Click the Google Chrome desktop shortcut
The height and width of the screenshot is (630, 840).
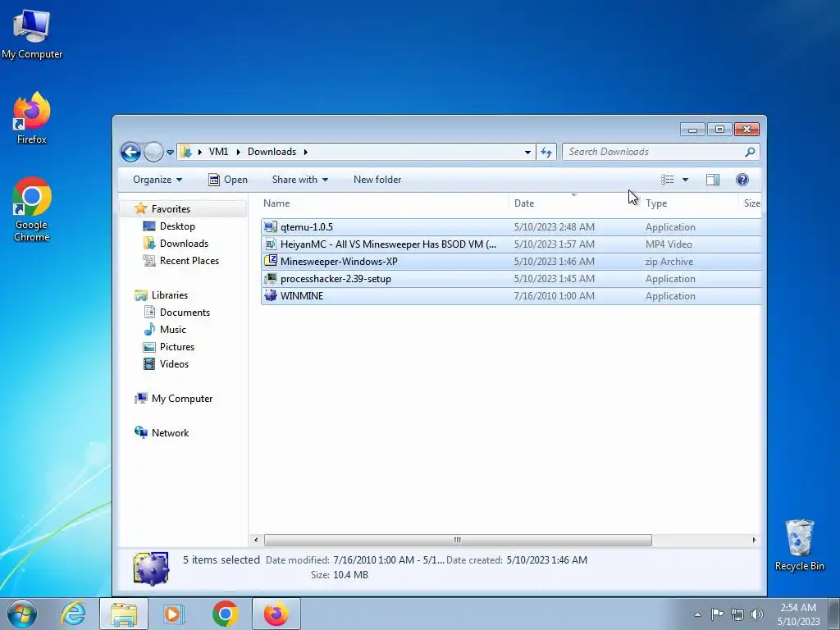click(32, 209)
